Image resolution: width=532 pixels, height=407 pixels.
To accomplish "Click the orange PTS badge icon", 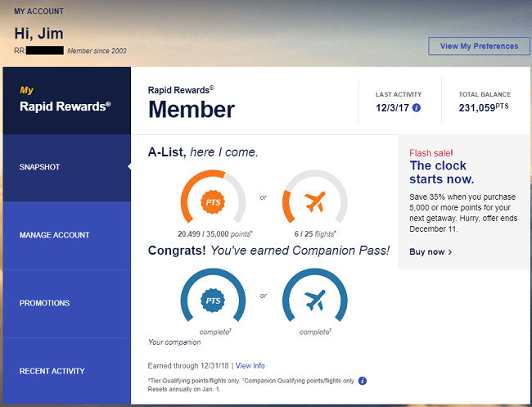I will (213, 201).
